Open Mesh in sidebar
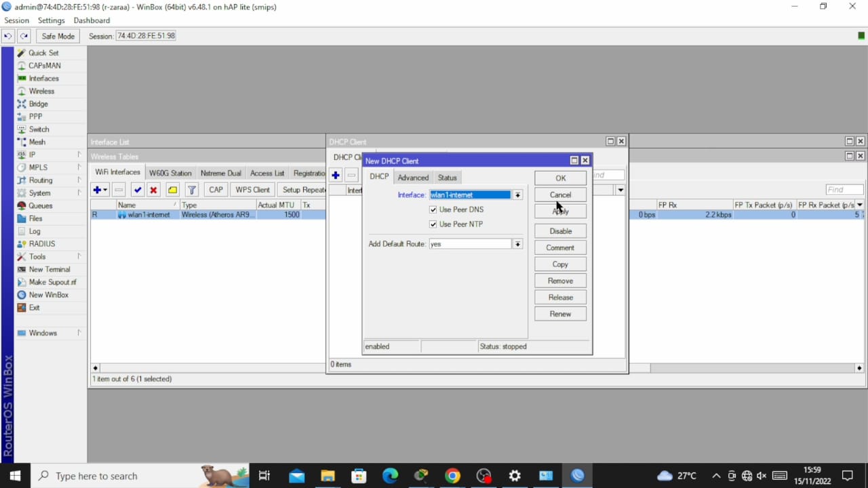Viewport: 868px width, 488px height. point(37,142)
